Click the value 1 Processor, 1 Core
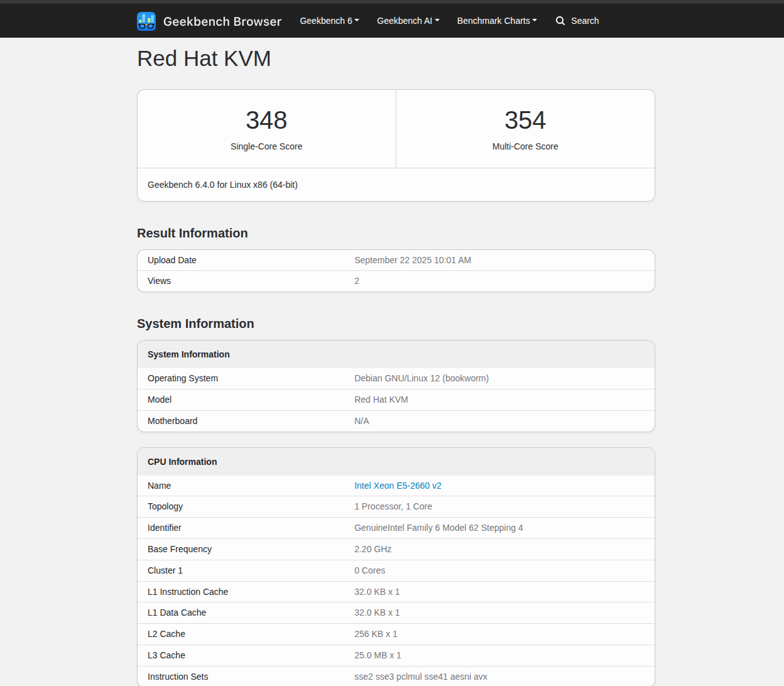The height and width of the screenshot is (686, 784). (x=393, y=506)
